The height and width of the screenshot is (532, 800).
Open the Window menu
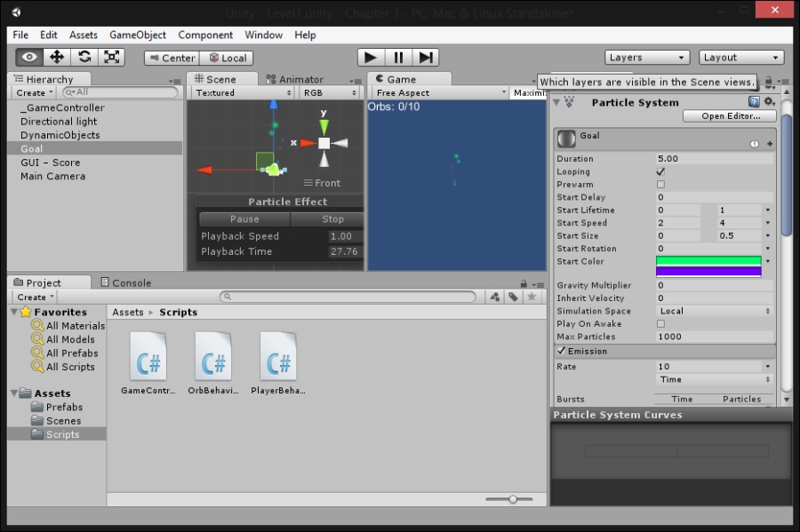[263, 35]
